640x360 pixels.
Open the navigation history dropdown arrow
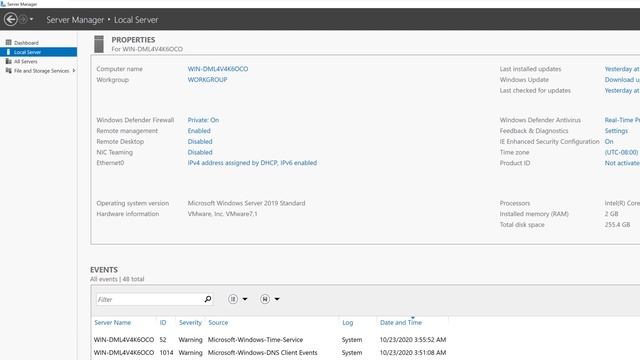click(31, 19)
